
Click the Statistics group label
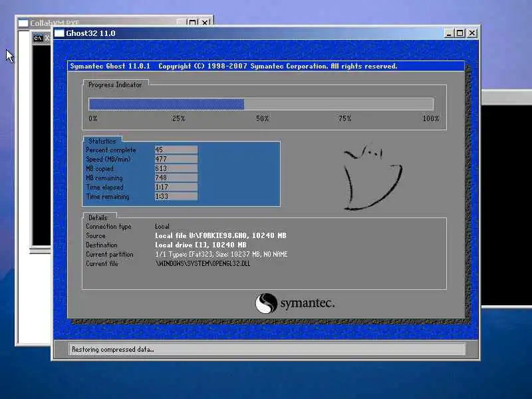coord(102,141)
